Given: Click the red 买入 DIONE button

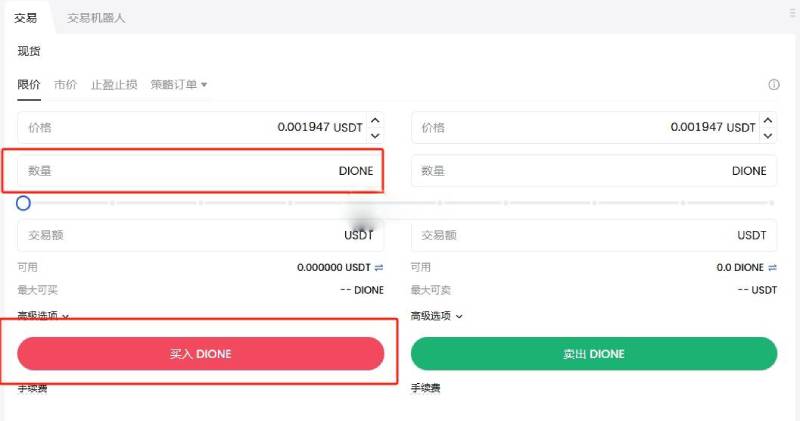Looking at the screenshot, I should (201, 354).
